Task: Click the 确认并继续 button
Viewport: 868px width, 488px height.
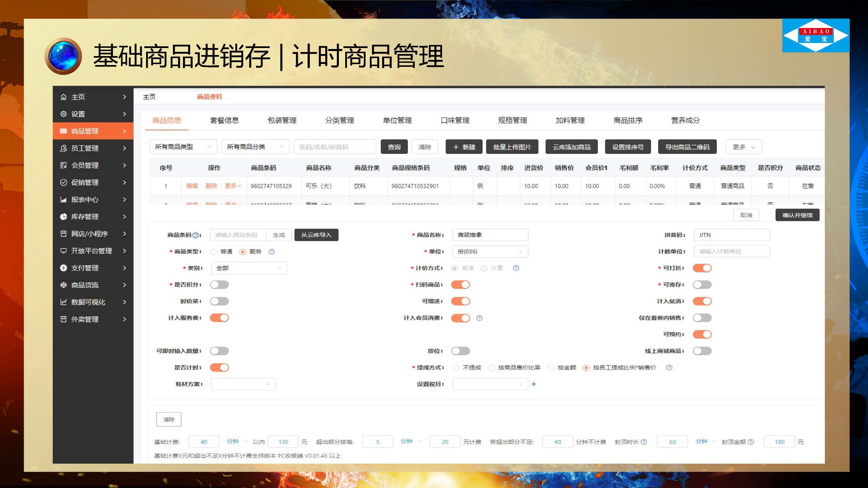Action: [x=797, y=215]
